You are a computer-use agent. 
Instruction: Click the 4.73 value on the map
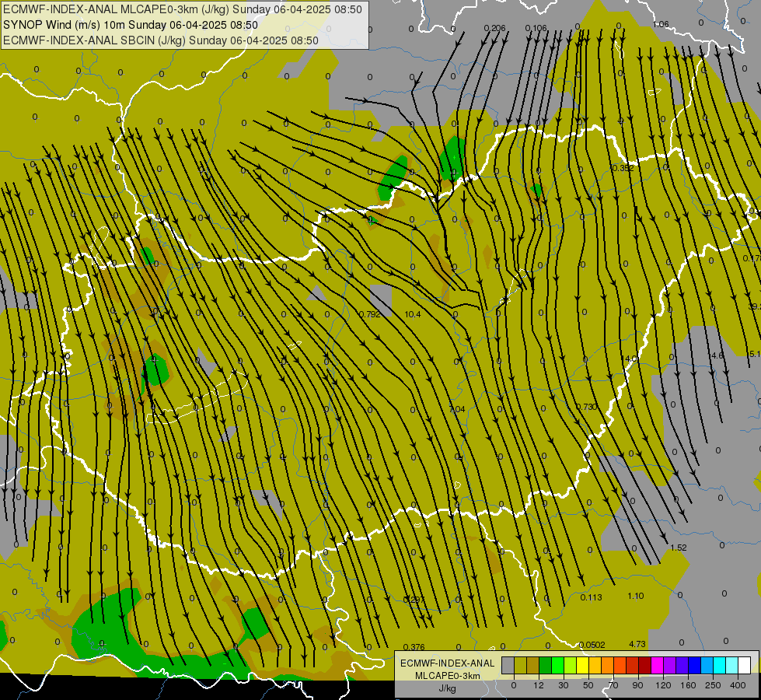[x=637, y=644]
